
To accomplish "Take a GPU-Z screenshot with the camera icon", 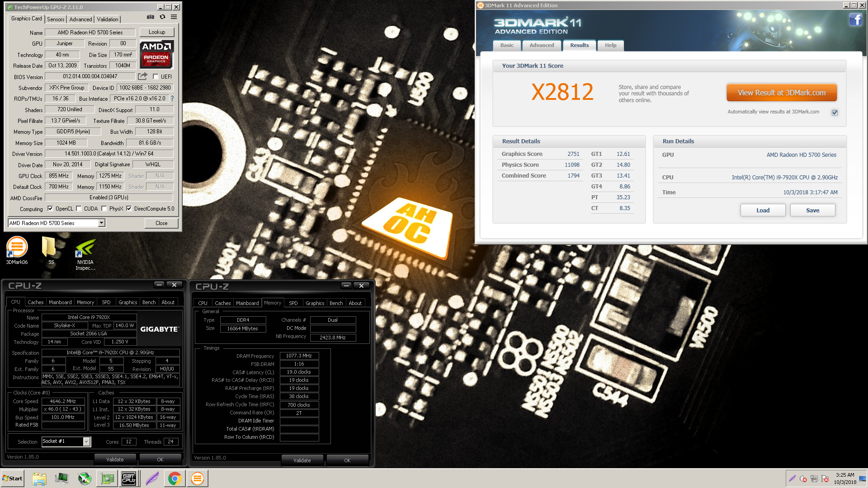I will pos(150,17).
